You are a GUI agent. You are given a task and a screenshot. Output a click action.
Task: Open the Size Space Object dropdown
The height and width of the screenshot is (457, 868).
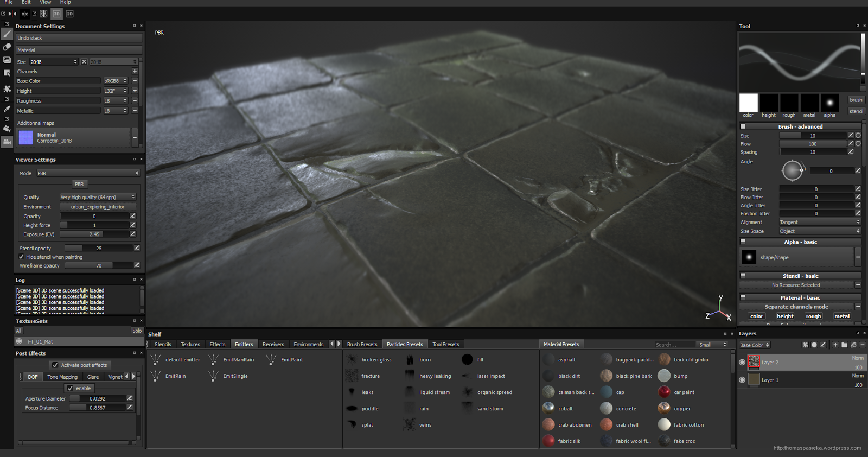tap(820, 231)
